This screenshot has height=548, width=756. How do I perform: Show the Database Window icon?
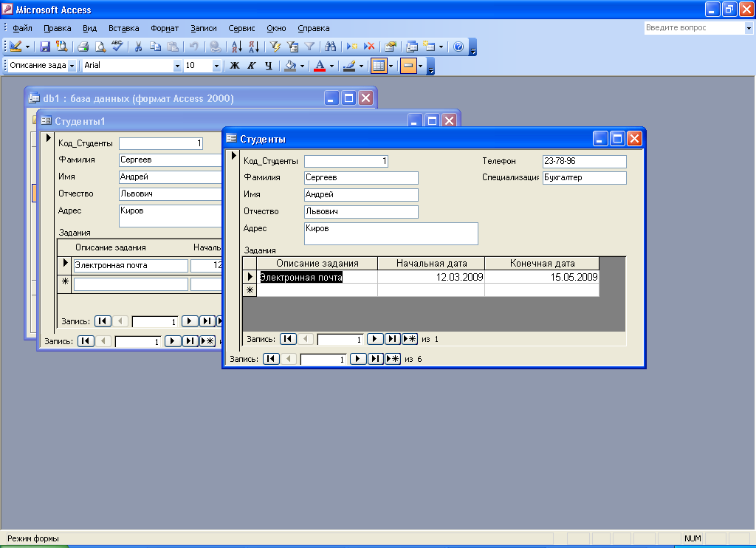(x=412, y=47)
